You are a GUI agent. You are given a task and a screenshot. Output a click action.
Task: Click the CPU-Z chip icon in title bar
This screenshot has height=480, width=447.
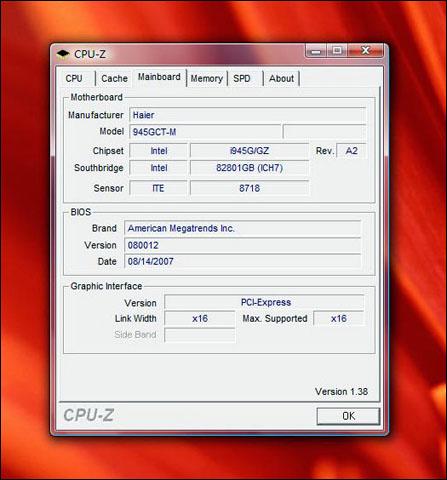pos(62,54)
